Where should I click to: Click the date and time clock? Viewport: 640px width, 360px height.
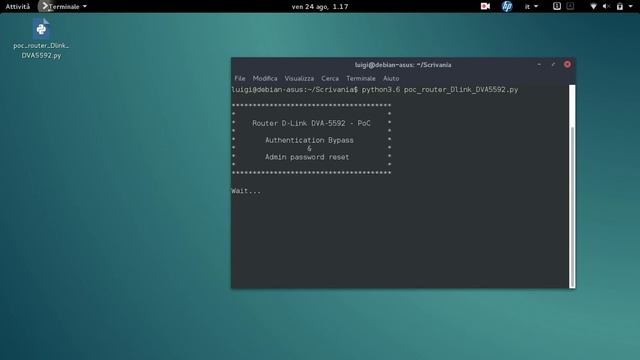pos(320,7)
